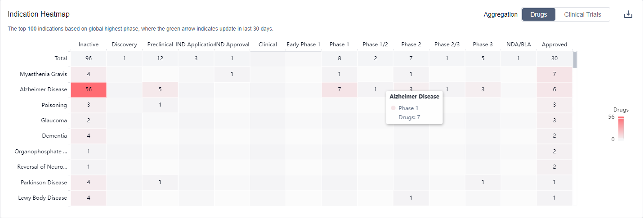Click the Phase 3 column header
Screen dimensions: 644x219
[x=483, y=45]
